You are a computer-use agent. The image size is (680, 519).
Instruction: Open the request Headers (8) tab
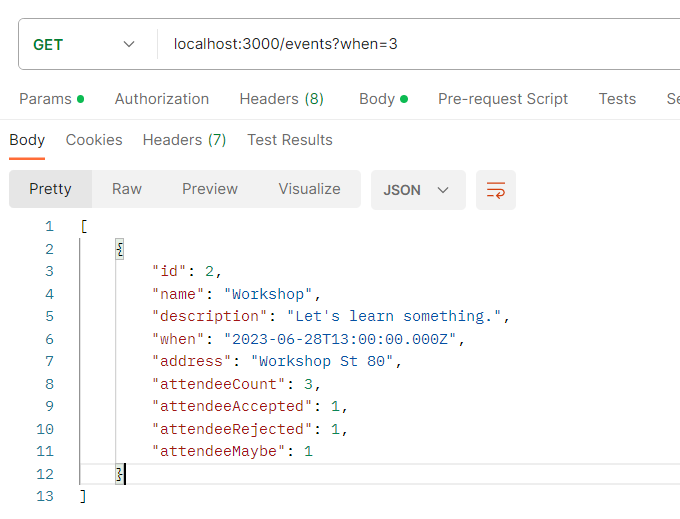click(281, 99)
